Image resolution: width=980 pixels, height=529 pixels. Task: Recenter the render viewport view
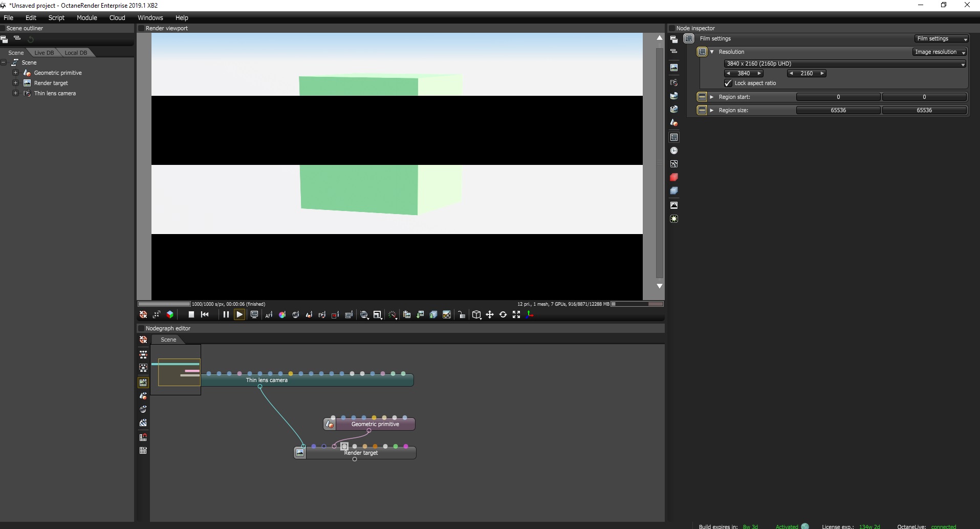point(143,315)
